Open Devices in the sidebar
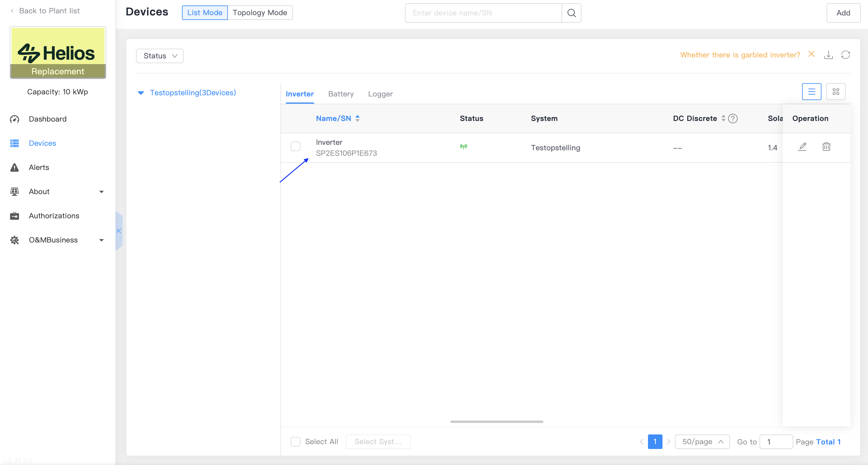 (42, 143)
